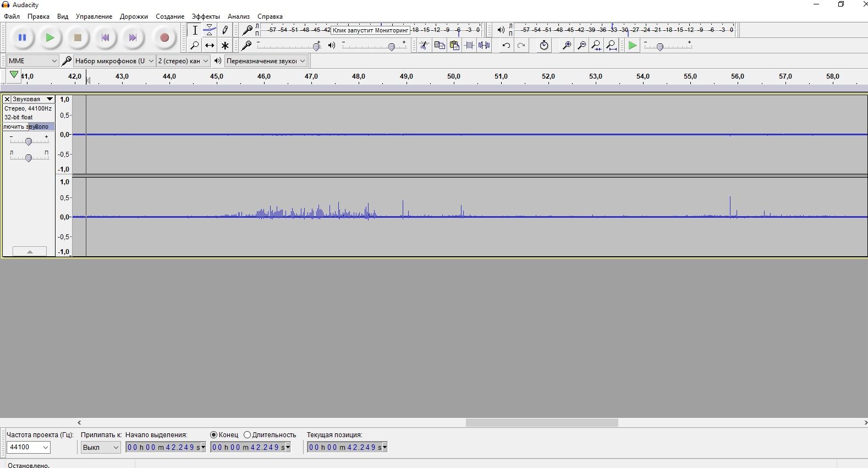
Task: Open the Эффекты menu
Action: pos(206,16)
